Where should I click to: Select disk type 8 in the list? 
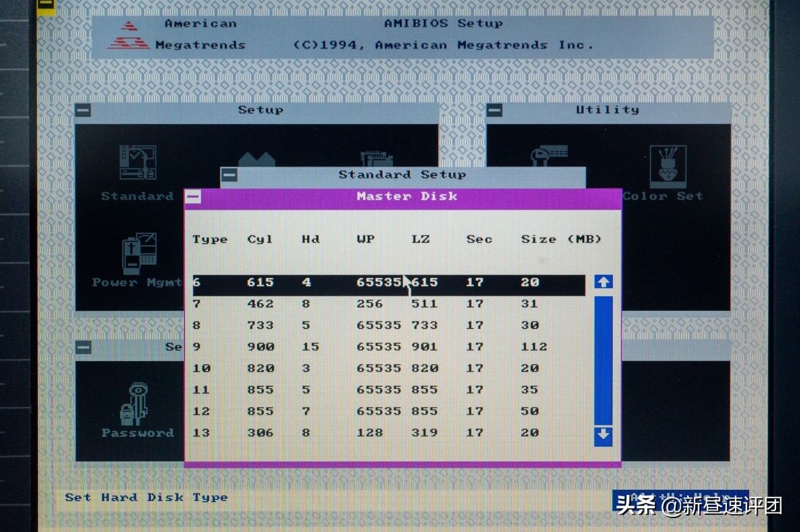[389, 326]
